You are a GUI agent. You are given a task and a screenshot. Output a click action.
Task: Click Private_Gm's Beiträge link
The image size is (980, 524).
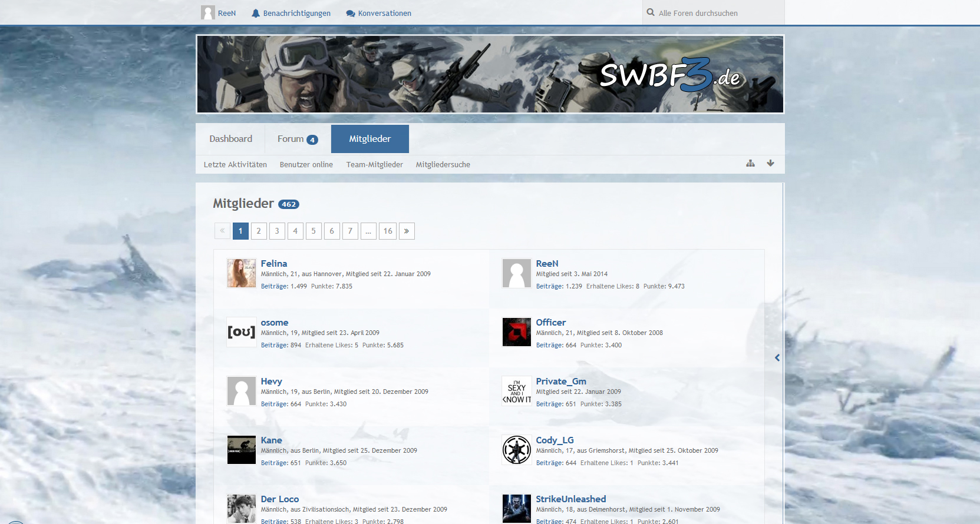(550, 404)
